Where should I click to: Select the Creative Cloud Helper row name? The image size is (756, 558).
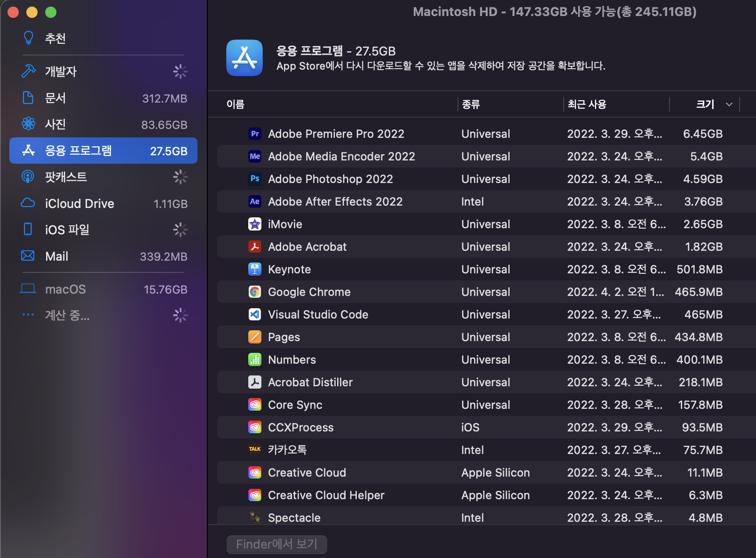click(326, 495)
